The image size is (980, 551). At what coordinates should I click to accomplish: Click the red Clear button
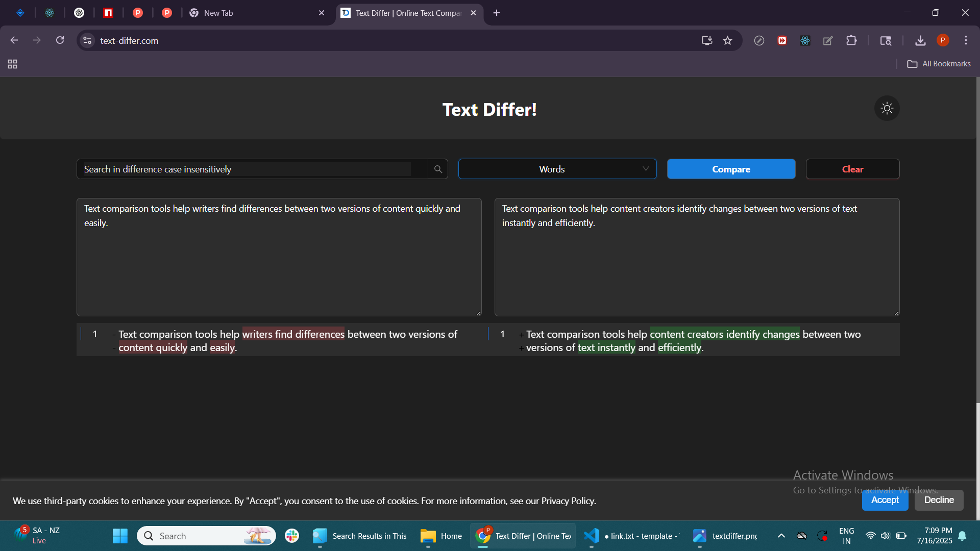click(x=852, y=169)
